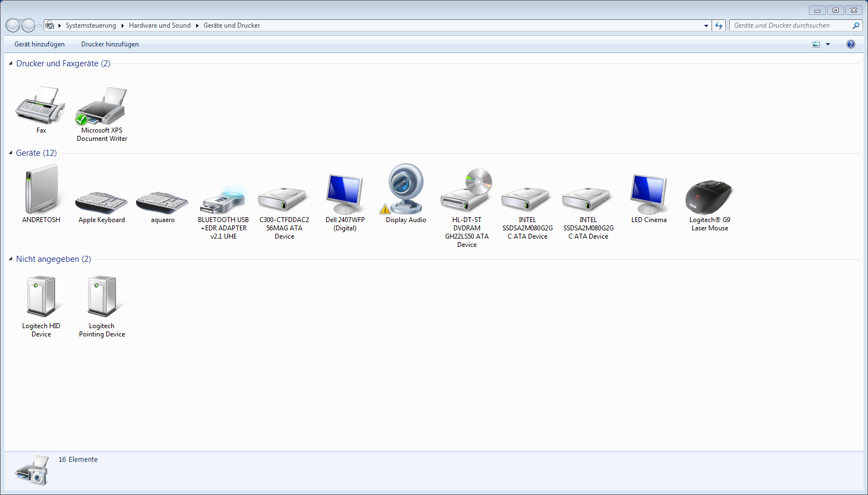Open the recent pages dropdown beside Forward
The image size is (868, 495).
click(39, 26)
